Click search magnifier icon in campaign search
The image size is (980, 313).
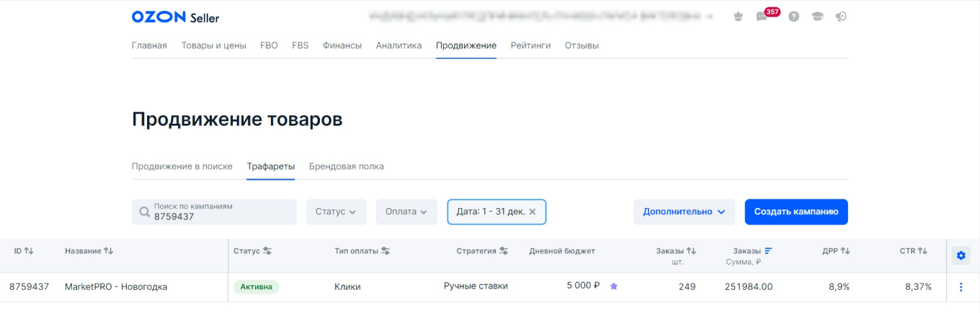click(x=144, y=212)
